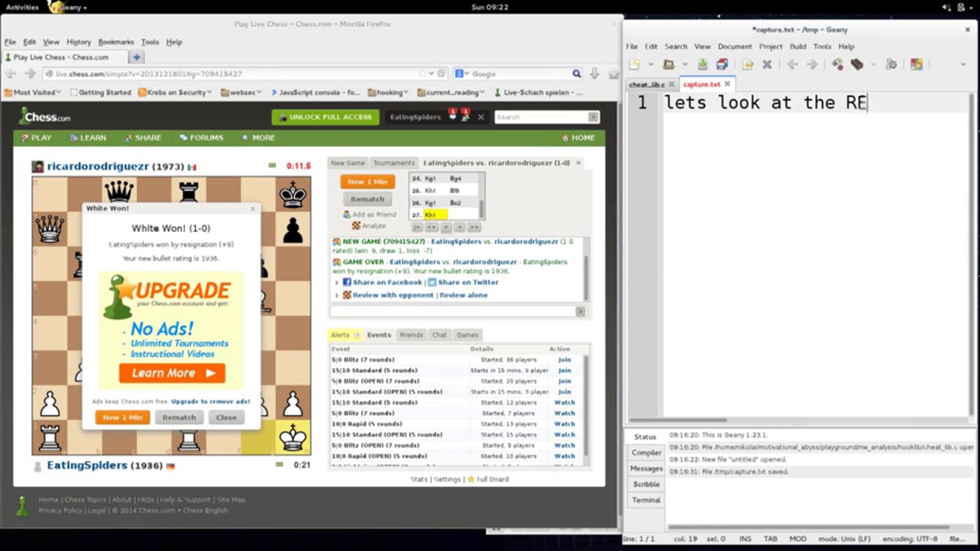The height and width of the screenshot is (551, 980).
Task: Open Firefox search engine selector dropdown
Action: [462, 73]
